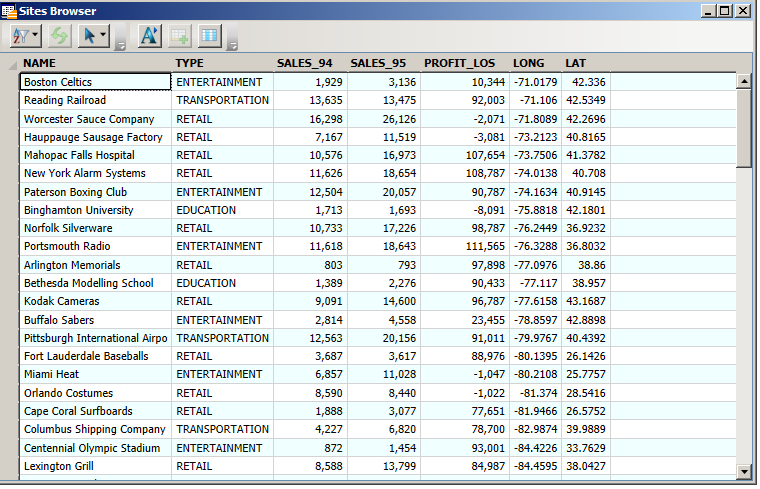Click the font style 'A' icon
This screenshot has width=760, height=489.
point(149,36)
